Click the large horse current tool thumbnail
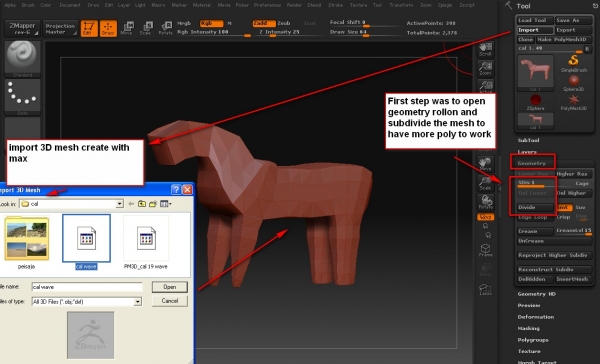600x364 pixels. tap(535, 73)
